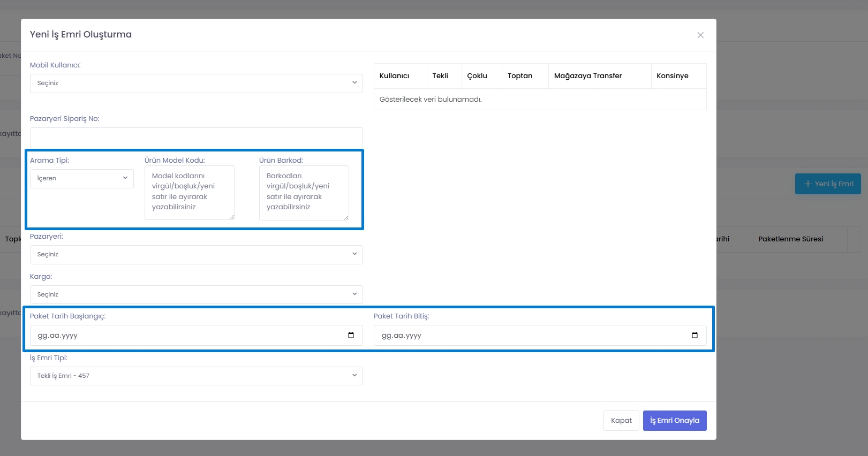Close the Yeni İş Emri Oluşturma dialog
Screen dimensions: 868x456
pyautogui.click(x=700, y=35)
